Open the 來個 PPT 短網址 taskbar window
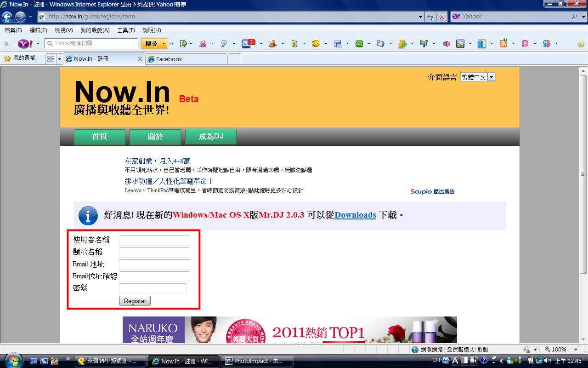 (x=110, y=361)
